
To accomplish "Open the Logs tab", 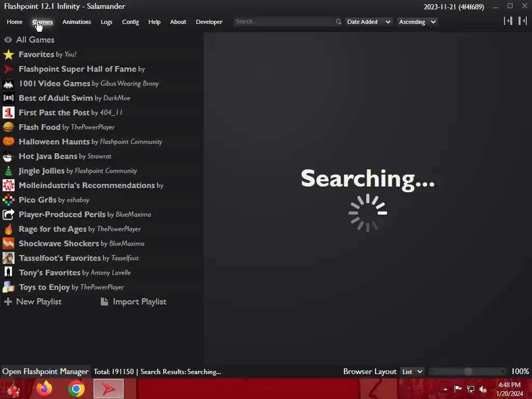I will coord(107,22).
